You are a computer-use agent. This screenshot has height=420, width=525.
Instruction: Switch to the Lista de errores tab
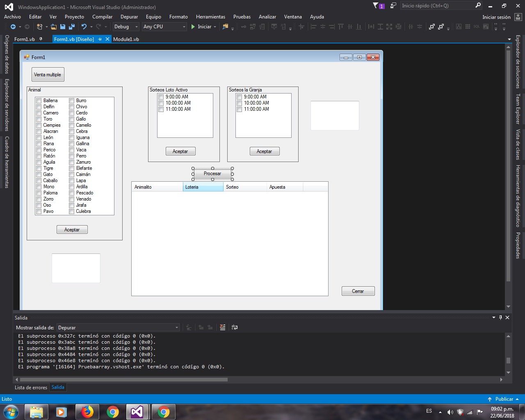tap(31, 387)
